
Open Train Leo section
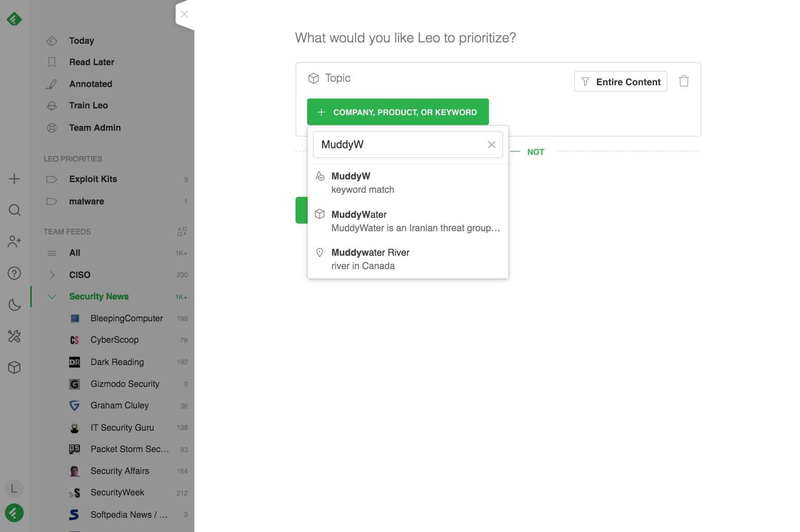coord(88,105)
